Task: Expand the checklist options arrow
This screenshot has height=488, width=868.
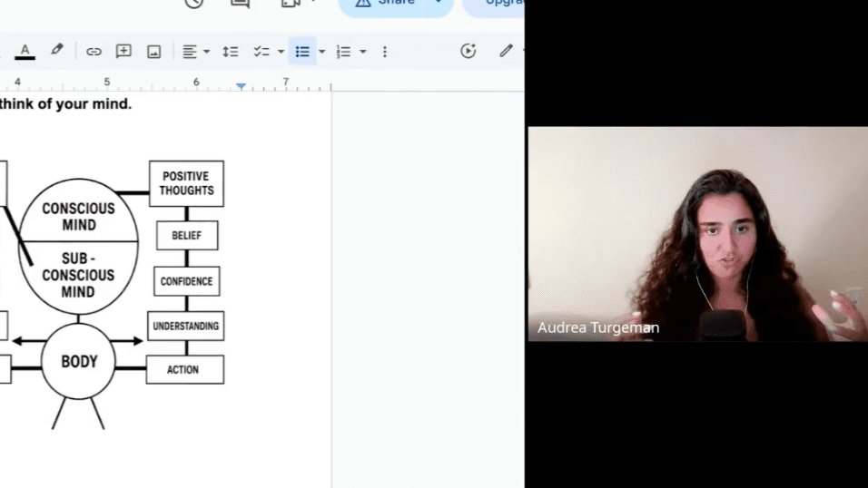Action: click(x=281, y=52)
